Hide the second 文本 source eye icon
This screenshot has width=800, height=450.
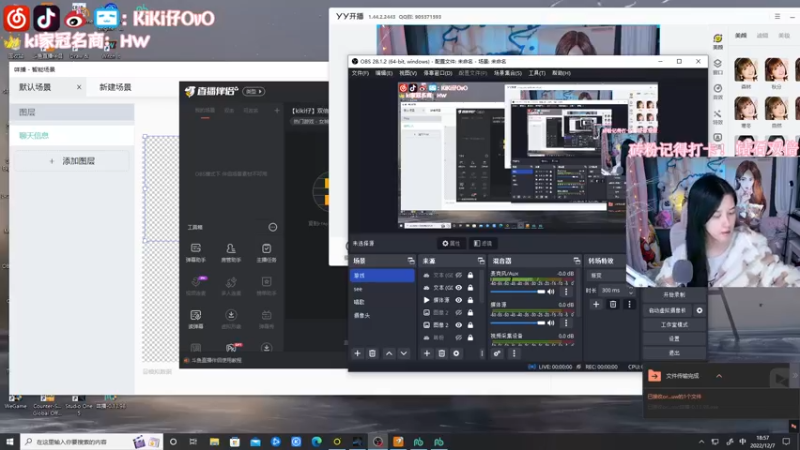[x=459, y=288]
